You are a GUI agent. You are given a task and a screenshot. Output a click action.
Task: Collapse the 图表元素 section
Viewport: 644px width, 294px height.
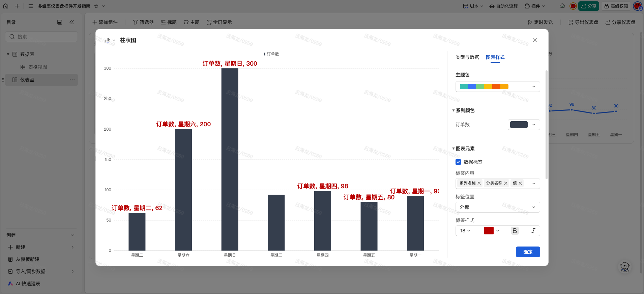(453, 149)
